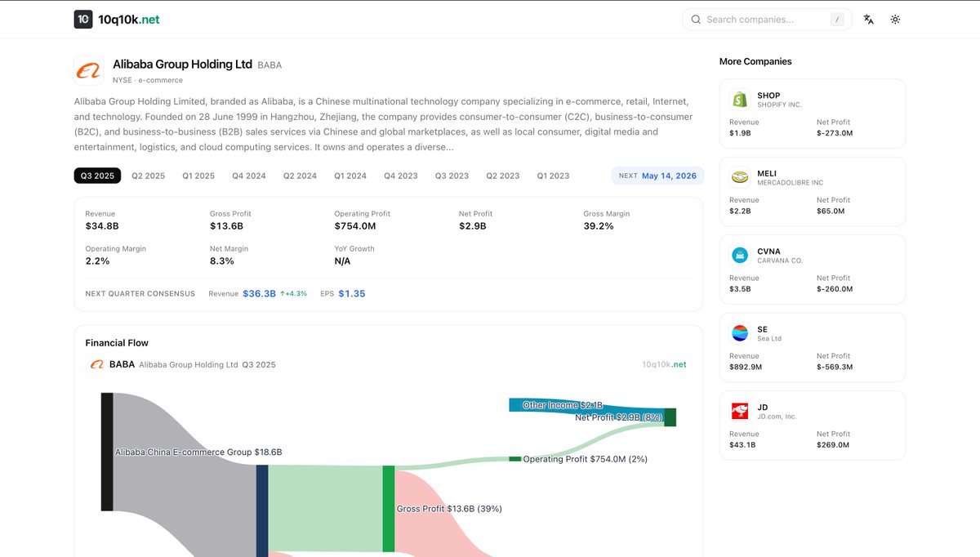This screenshot has width=980, height=557.
Task: Click the consensus revenue $36.3B value
Action: (x=259, y=293)
